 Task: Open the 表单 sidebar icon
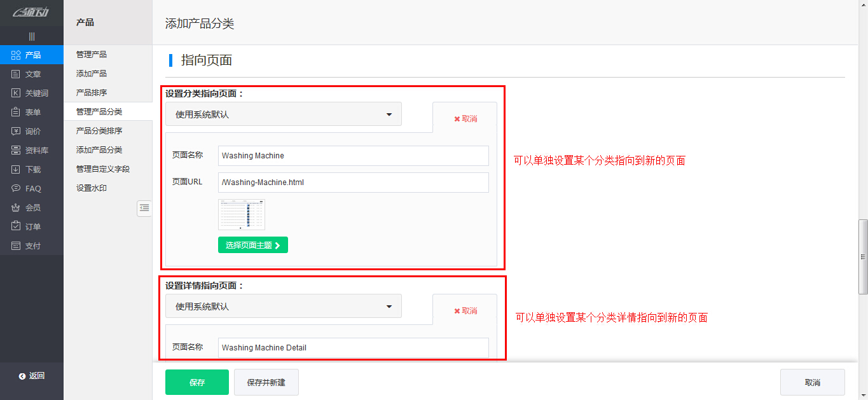[x=17, y=113]
